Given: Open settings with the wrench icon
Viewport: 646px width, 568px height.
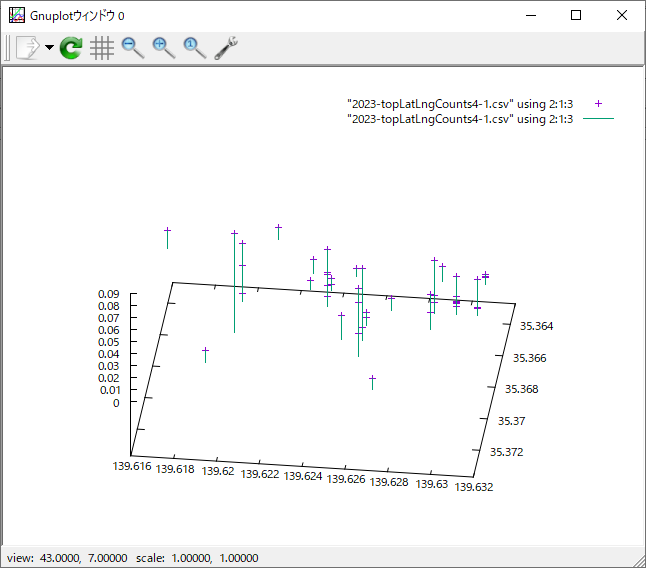Looking at the screenshot, I should 226,48.
